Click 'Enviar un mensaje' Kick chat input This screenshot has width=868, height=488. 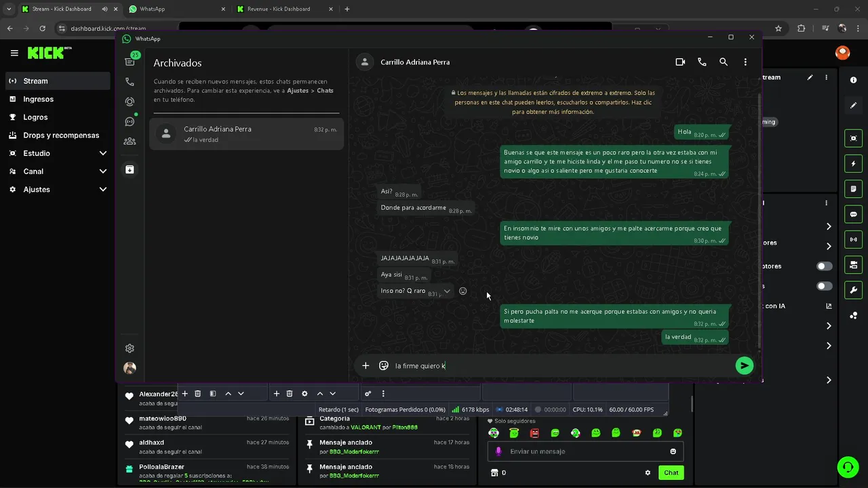click(x=585, y=451)
